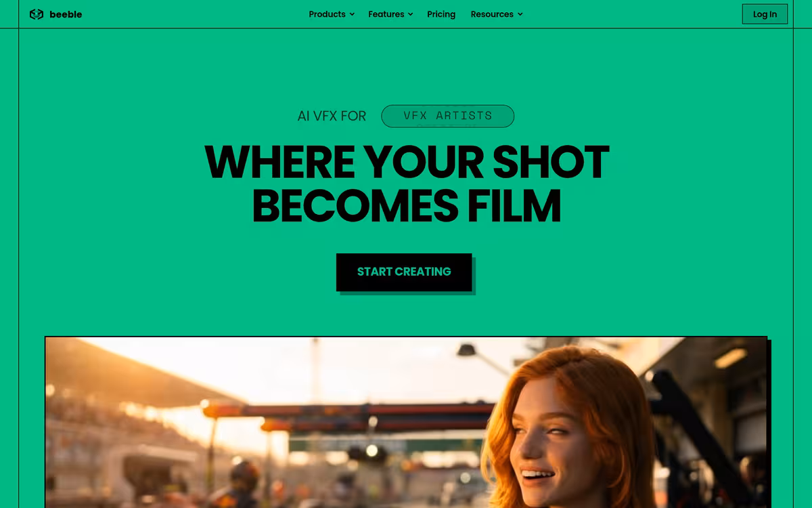Select the VFX ARTISTS pill label
This screenshot has width=812, height=508.
pos(448,116)
